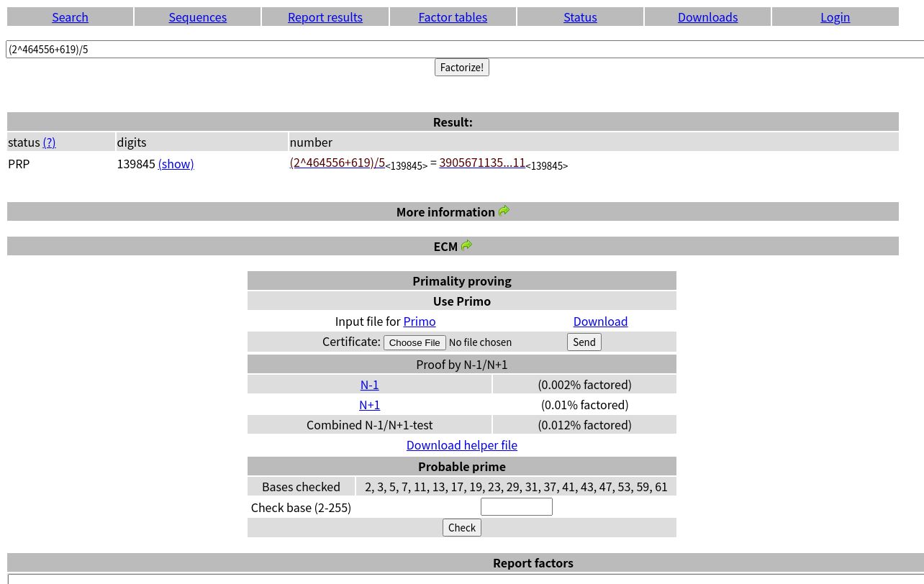Click the Factorize! button
The image size is (924, 584).
click(462, 67)
